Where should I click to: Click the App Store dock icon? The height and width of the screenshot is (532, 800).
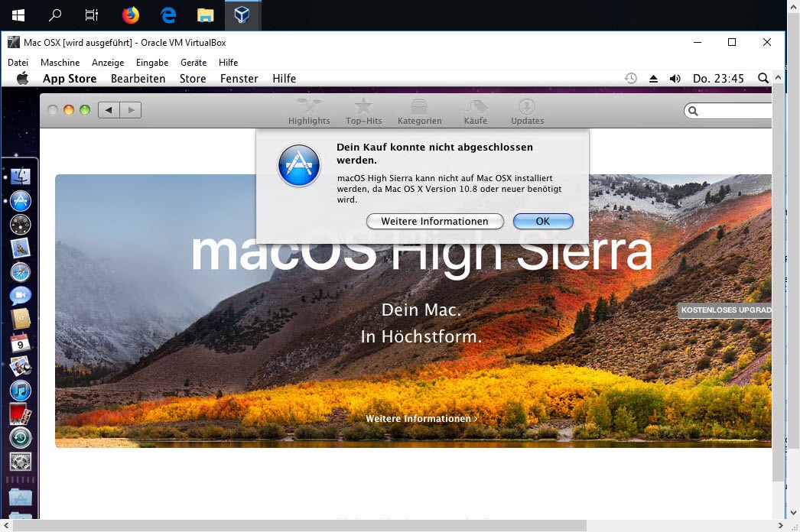tap(21, 201)
